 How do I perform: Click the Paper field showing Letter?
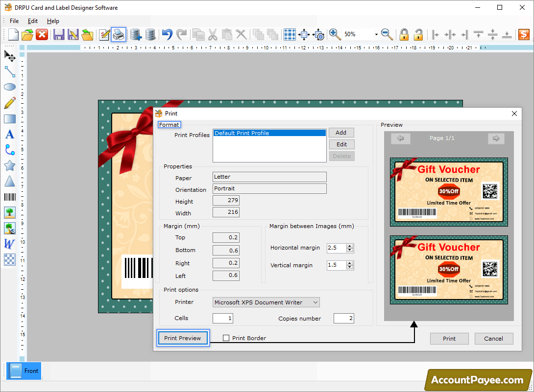click(270, 177)
